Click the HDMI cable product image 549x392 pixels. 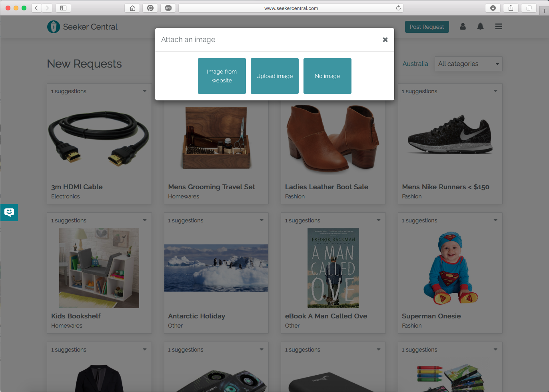pos(99,138)
